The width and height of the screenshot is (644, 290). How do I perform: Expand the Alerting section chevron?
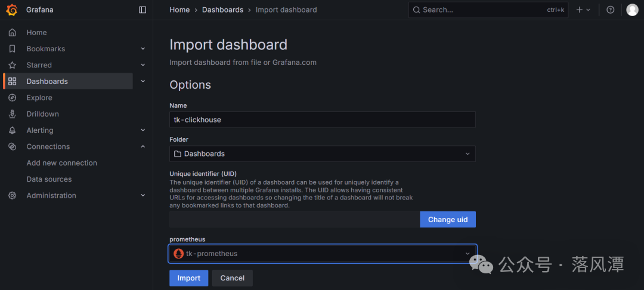click(x=143, y=130)
